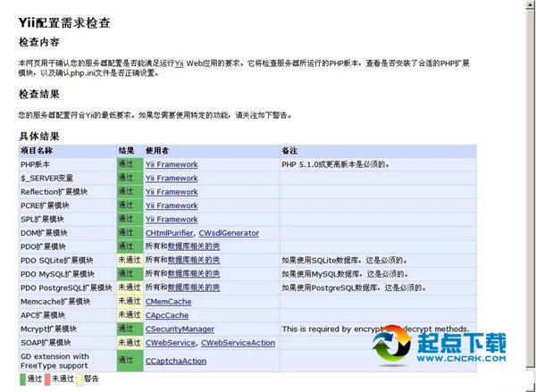Click the APC扩展模块 name cell

tap(68, 315)
